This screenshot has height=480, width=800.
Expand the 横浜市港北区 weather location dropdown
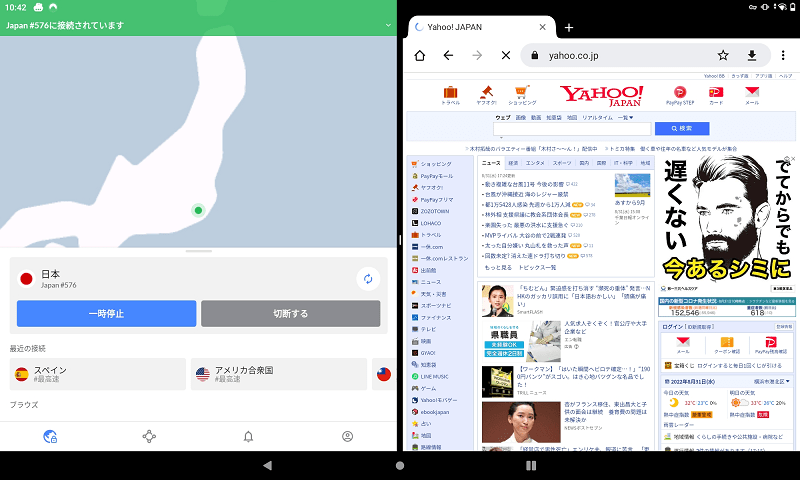coord(772,381)
